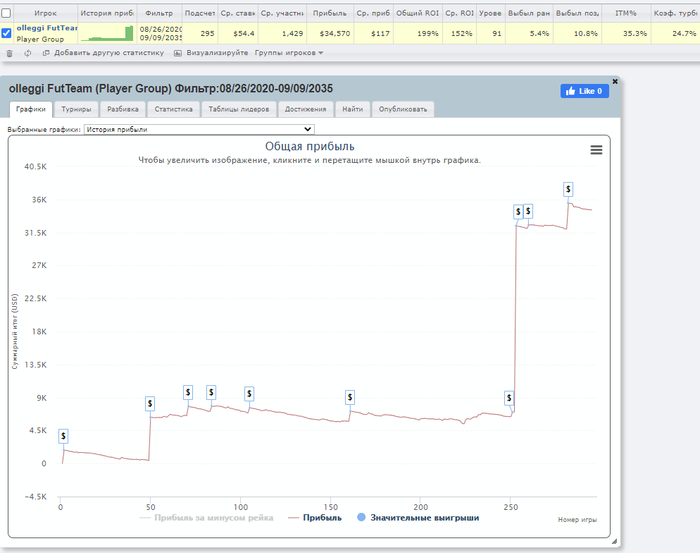700x553 pixels.
Task: Sort by Игрок column header
Action: coord(45,13)
